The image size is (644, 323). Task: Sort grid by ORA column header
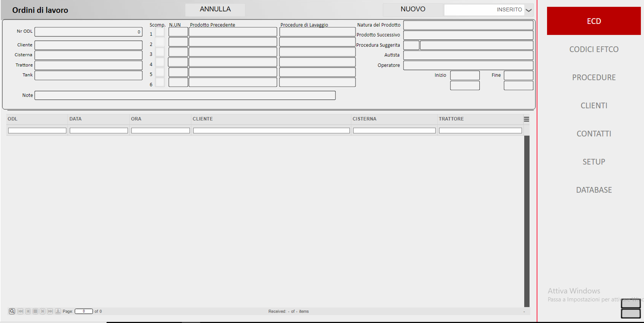(160, 119)
